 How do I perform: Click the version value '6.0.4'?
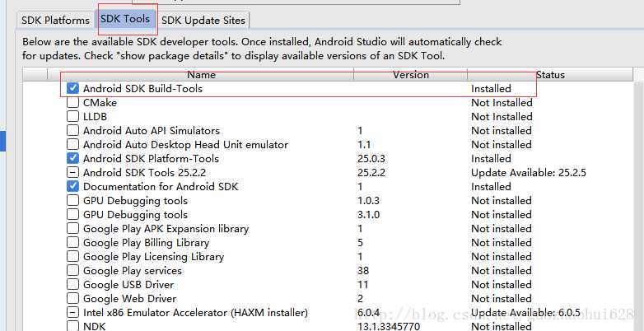pos(368,313)
